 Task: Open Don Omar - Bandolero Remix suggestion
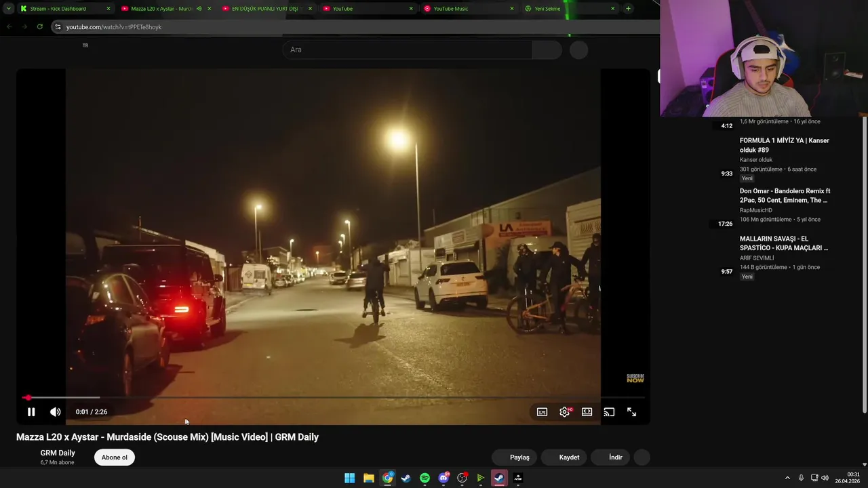pyautogui.click(x=785, y=195)
